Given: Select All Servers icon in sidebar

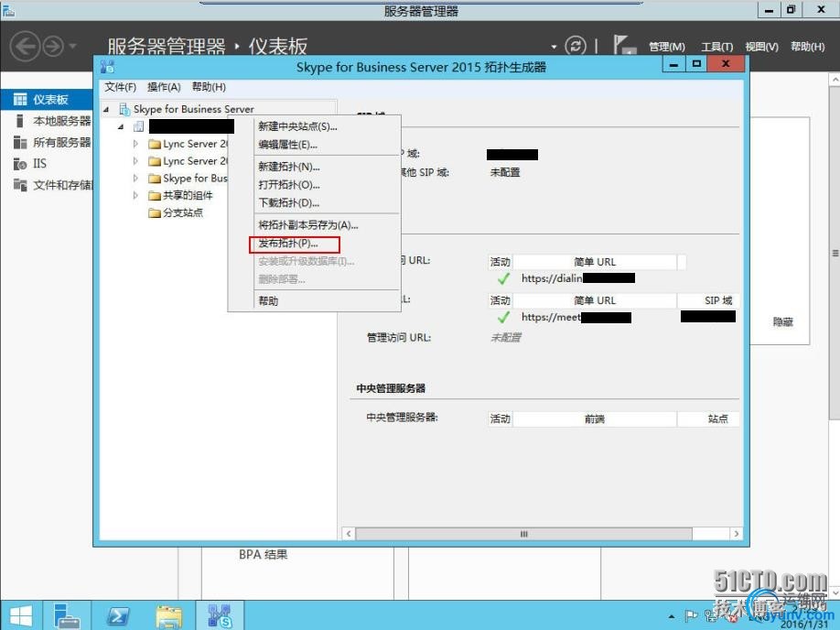Looking at the screenshot, I should pos(20,142).
